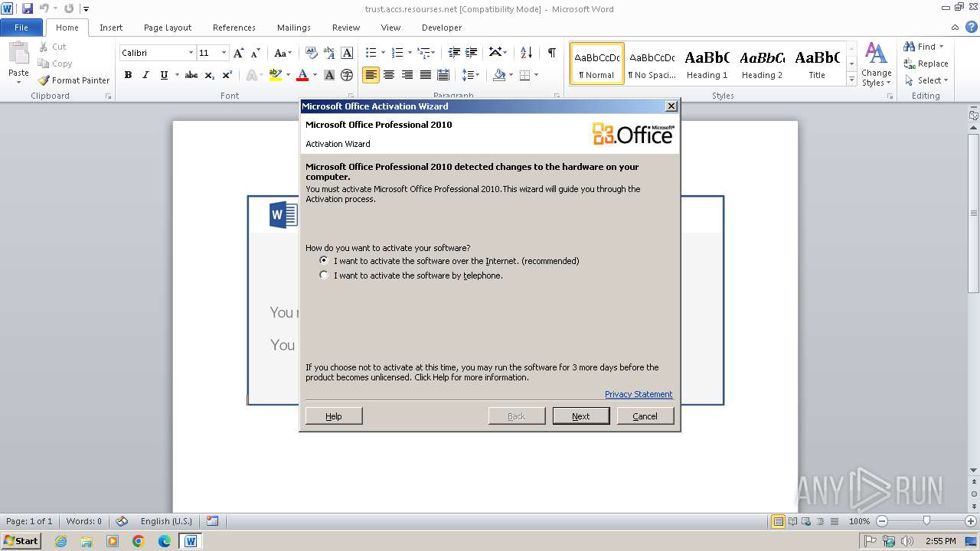980x551 pixels.
Task: Select the Format Painter tool
Action: point(74,80)
